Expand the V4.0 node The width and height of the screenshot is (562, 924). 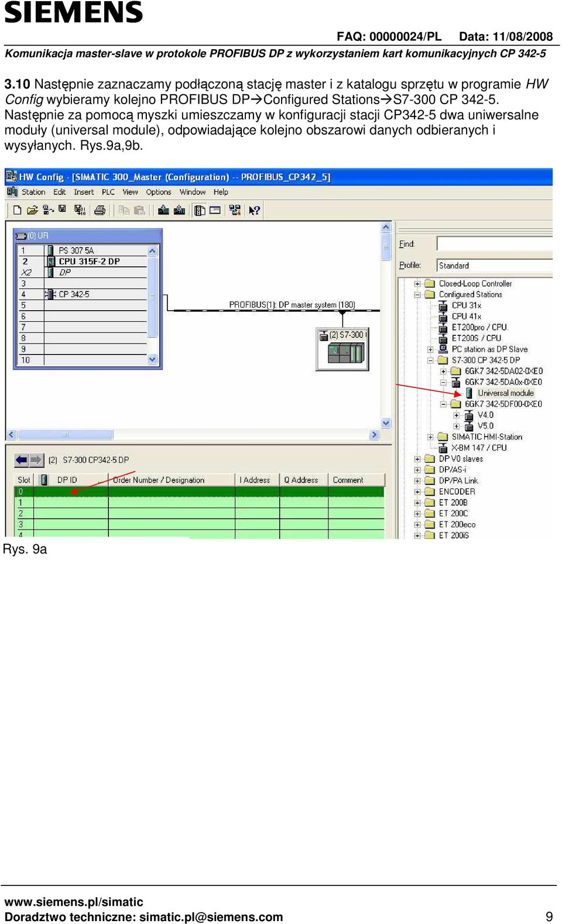tap(456, 415)
